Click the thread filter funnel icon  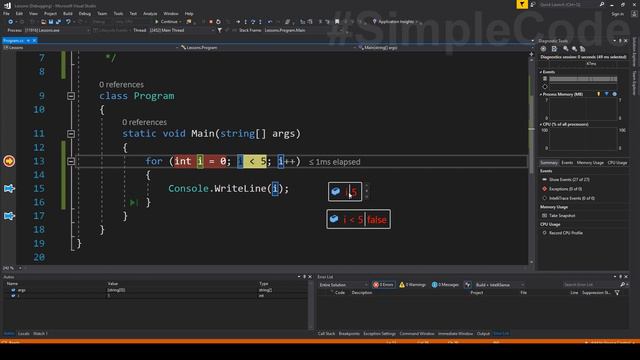tap(220, 30)
